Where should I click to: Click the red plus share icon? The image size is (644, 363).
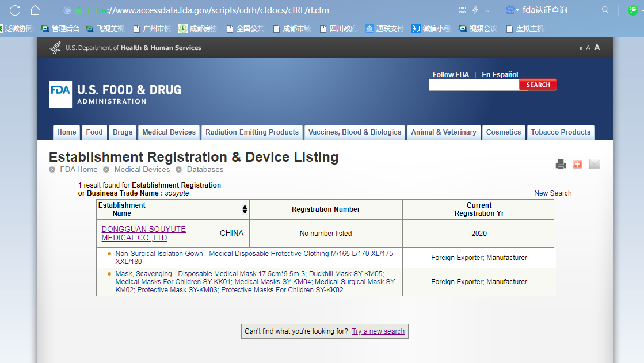(577, 165)
